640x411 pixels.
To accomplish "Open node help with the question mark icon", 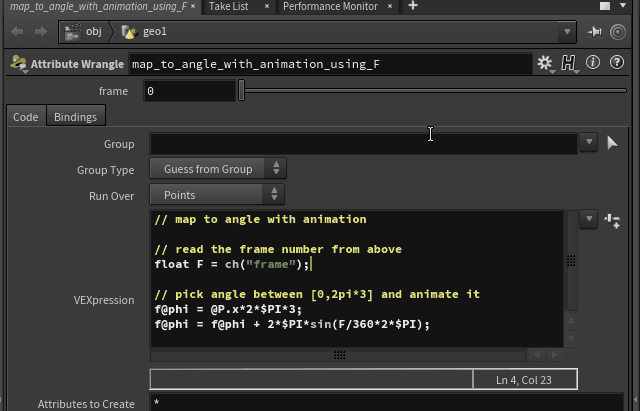I will (x=616, y=62).
